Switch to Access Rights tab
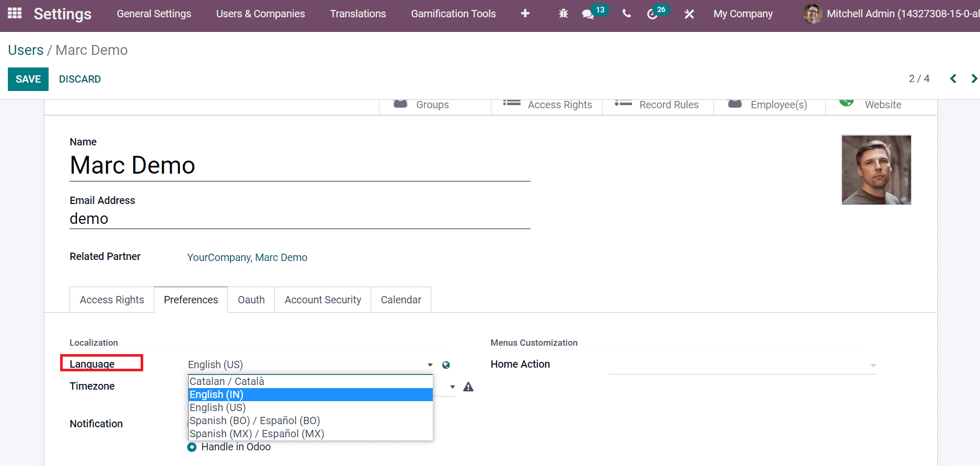Viewport: 980px width, 466px height. coord(112,300)
